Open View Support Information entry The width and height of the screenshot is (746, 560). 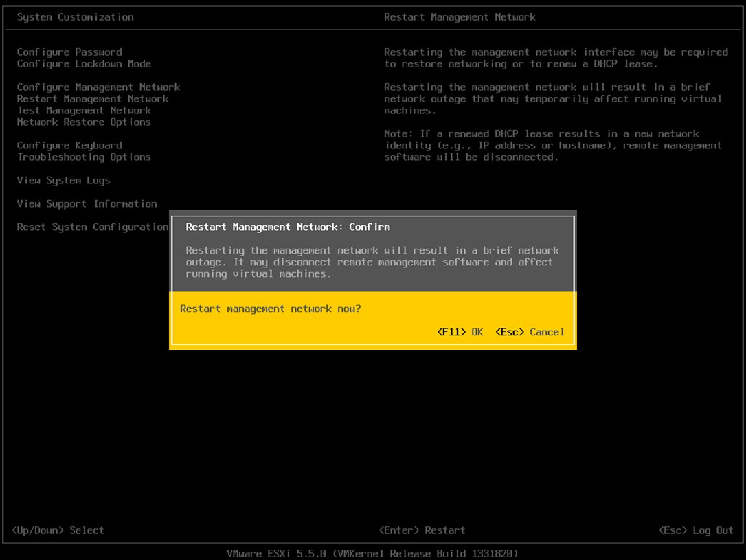click(87, 203)
